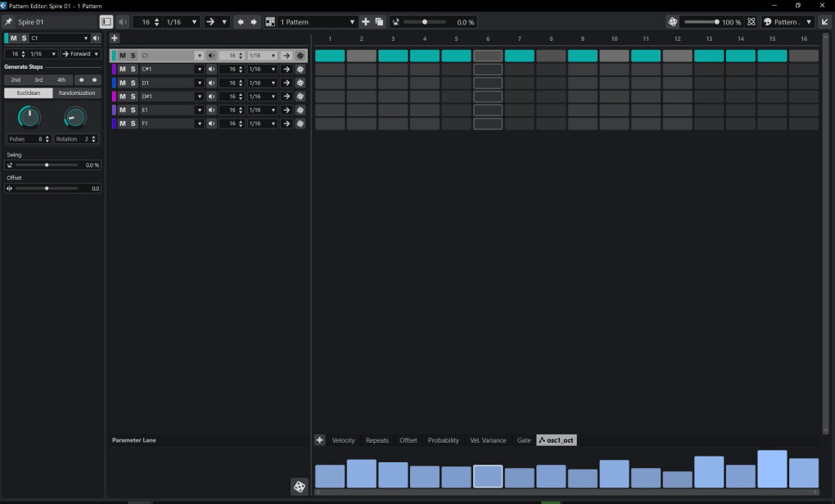Randomize the D1 lane with its dice icon
Screen dimensions: 835x504
[300, 83]
